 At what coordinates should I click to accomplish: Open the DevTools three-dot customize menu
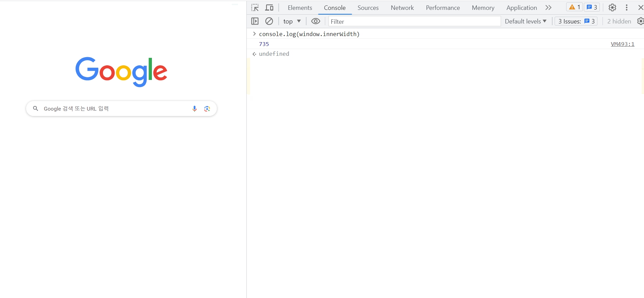(627, 7)
